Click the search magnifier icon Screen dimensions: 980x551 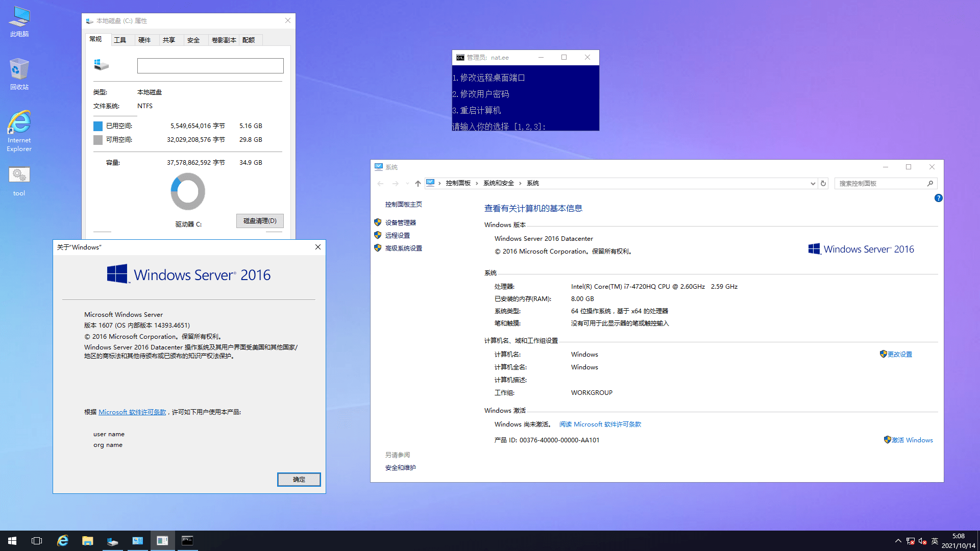(x=930, y=183)
